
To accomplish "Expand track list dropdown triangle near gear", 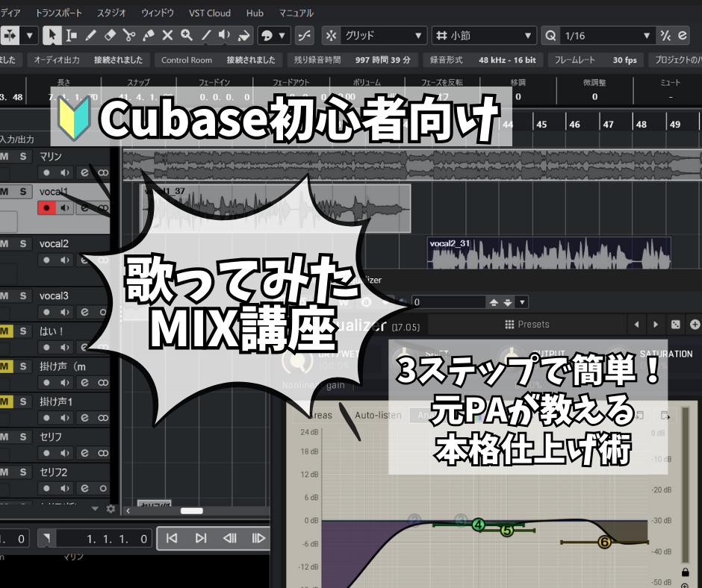I will click(x=95, y=509).
